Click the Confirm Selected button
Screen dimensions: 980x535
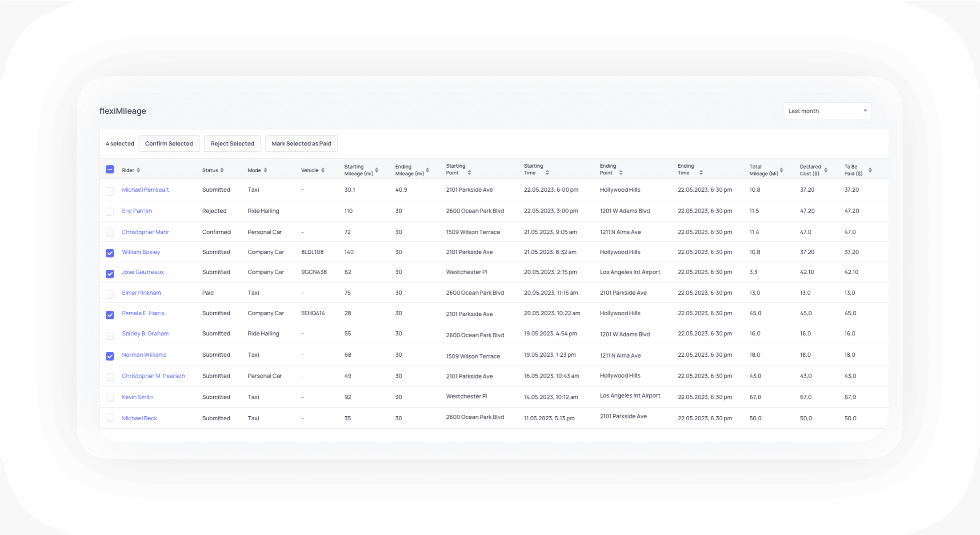pyautogui.click(x=169, y=143)
